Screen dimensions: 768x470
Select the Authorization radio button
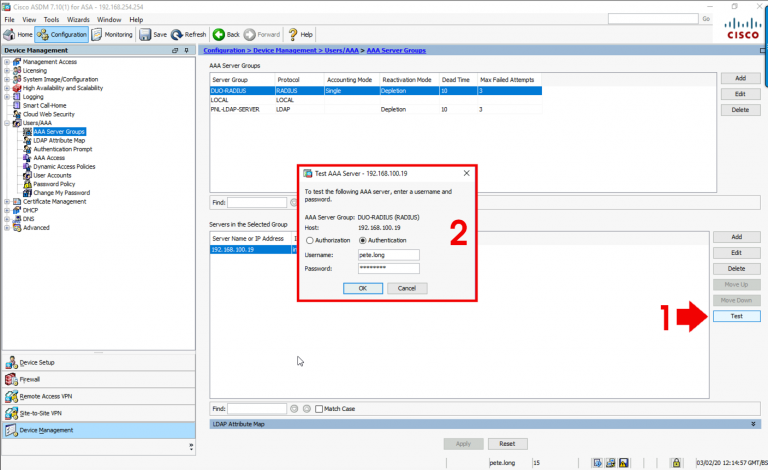click(310, 240)
